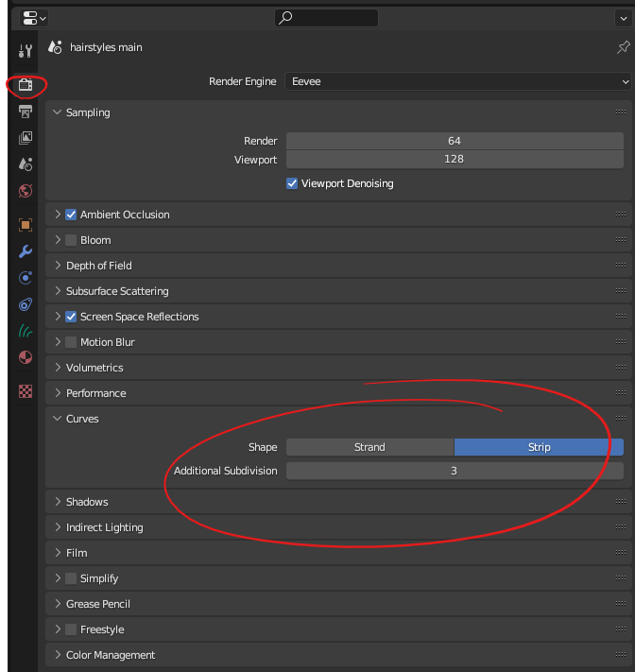The image size is (635, 672).
Task: Select the Strip curve shape
Action: click(539, 447)
